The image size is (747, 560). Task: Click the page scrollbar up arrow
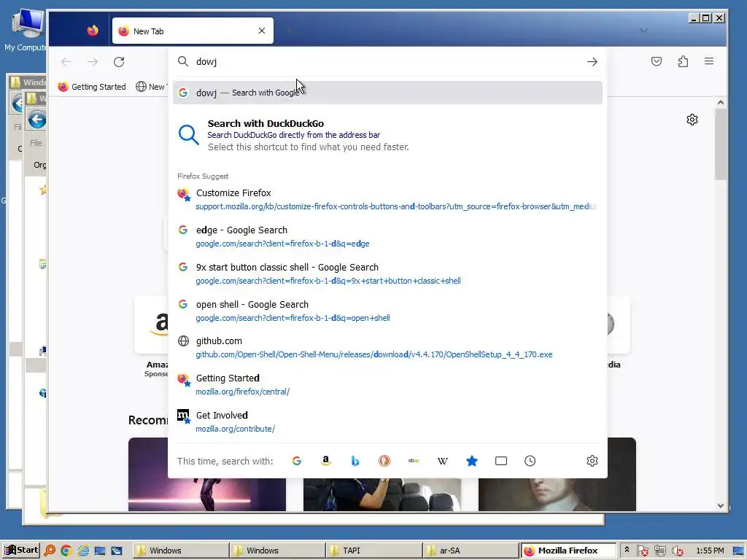[x=720, y=102]
